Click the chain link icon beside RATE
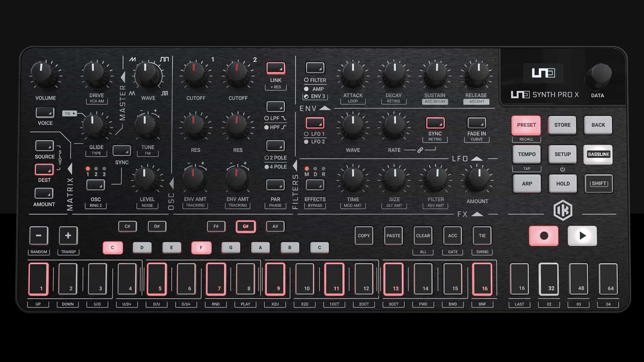644x362 pixels. click(420, 150)
